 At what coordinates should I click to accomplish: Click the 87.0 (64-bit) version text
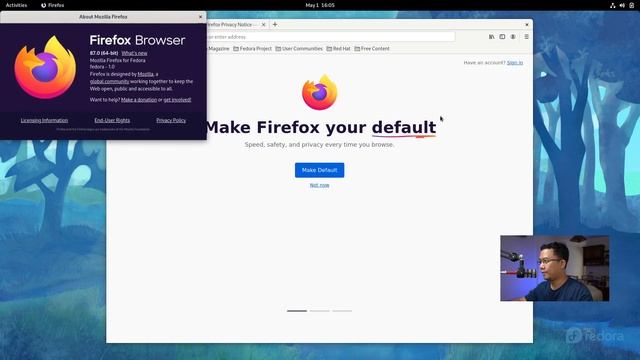coord(104,53)
